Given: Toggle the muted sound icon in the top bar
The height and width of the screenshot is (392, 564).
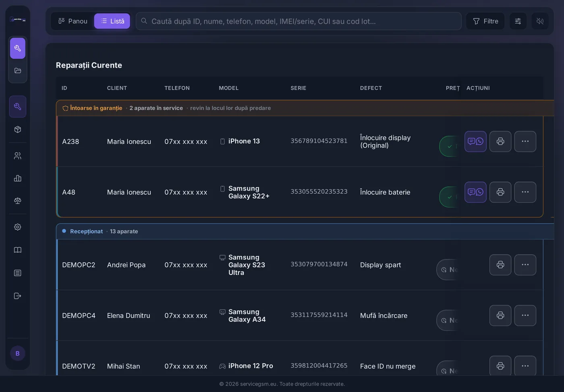Looking at the screenshot, I should (540, 21).
